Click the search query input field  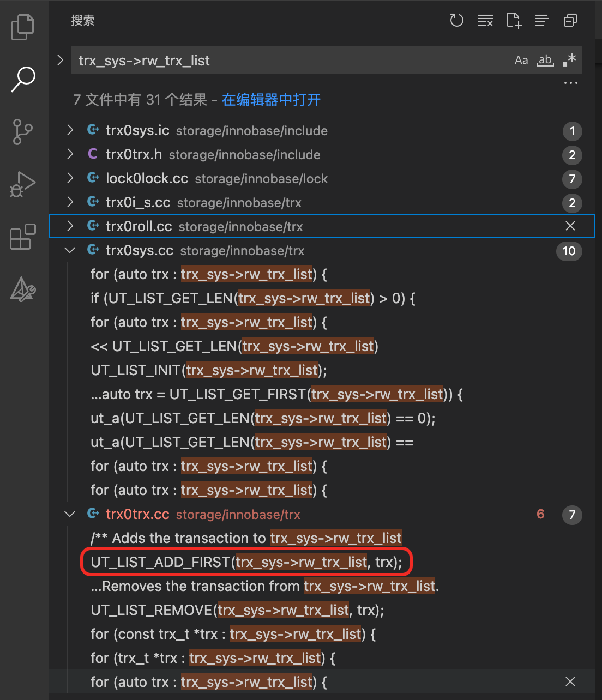pos(289,60)
